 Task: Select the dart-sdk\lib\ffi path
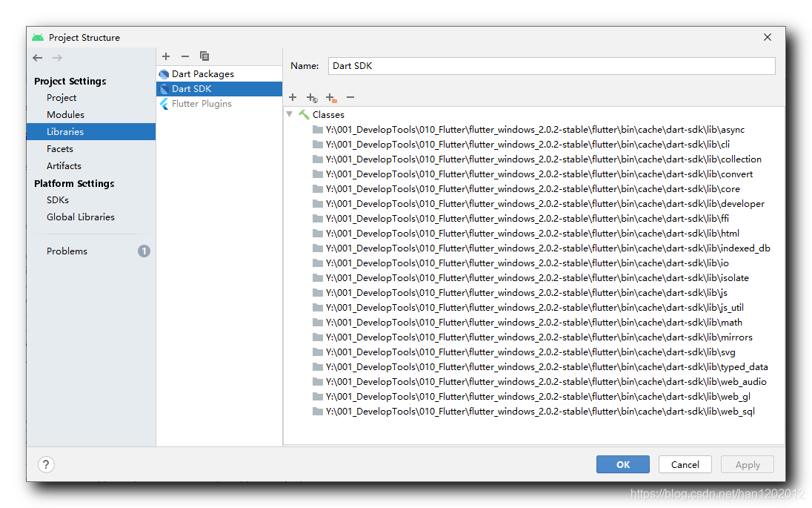528,218
